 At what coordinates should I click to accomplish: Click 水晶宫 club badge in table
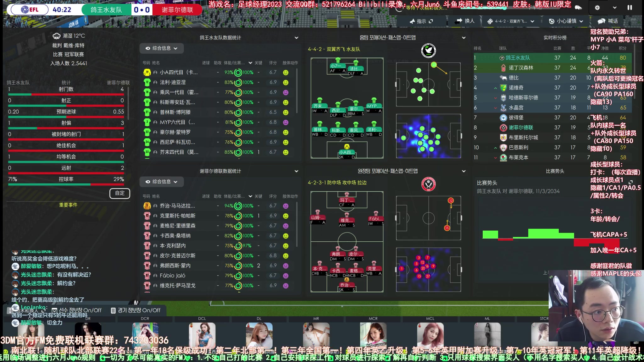pyautogui.click(x=503, y=107)
